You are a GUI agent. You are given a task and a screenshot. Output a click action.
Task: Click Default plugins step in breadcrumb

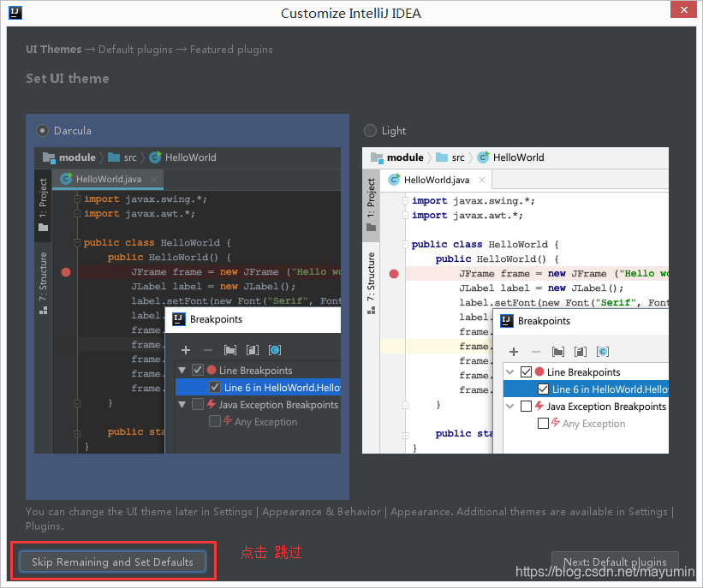coord(135,50)
